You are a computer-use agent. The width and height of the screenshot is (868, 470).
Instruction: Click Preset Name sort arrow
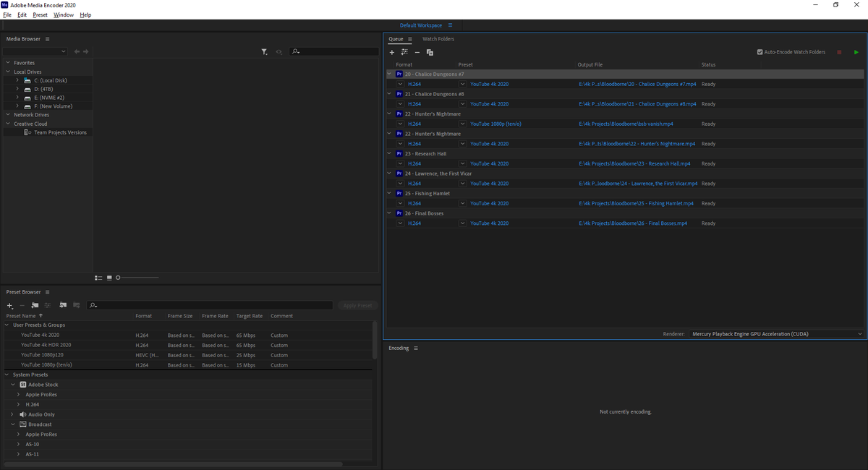click(x=41, y=316)
